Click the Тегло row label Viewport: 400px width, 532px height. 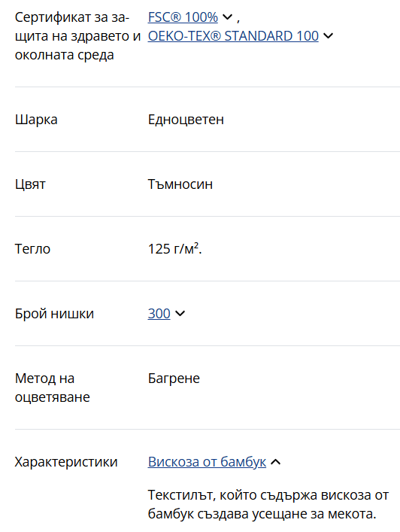pyautogui.click(x=32, y=249)
